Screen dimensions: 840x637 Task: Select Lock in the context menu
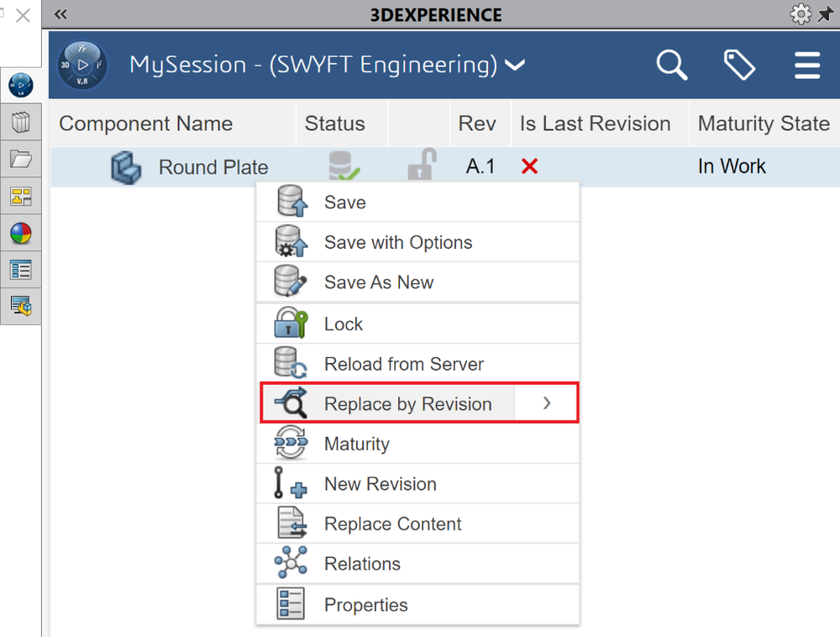(x=417, y=324)
